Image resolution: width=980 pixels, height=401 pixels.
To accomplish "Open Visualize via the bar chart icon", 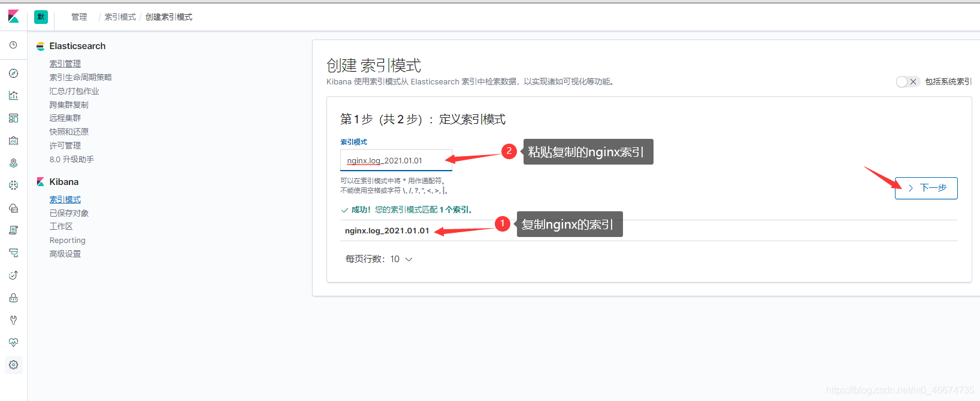I will (13, 95).
